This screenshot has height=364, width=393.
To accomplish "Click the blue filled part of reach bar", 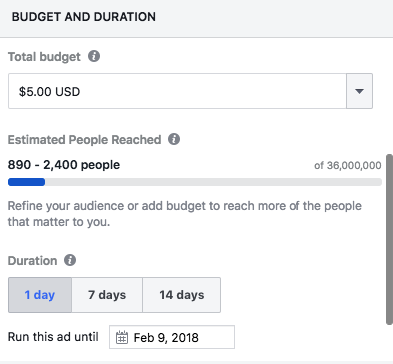I will tap(26, 182).
